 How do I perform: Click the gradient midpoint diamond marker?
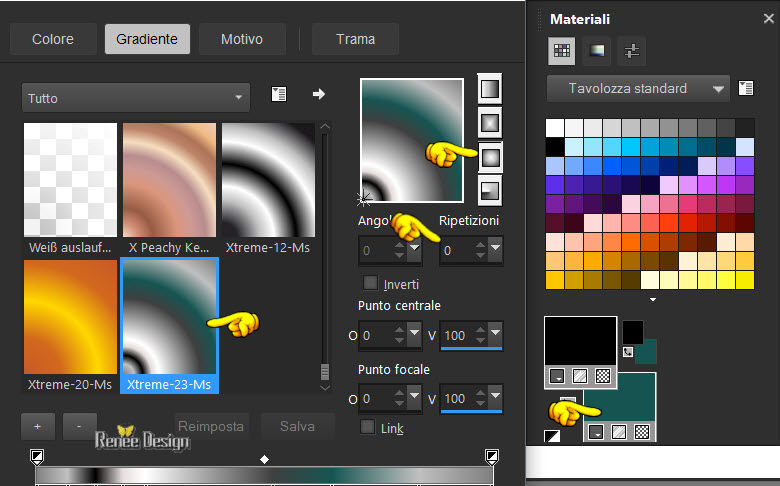(x=265, y=459)
